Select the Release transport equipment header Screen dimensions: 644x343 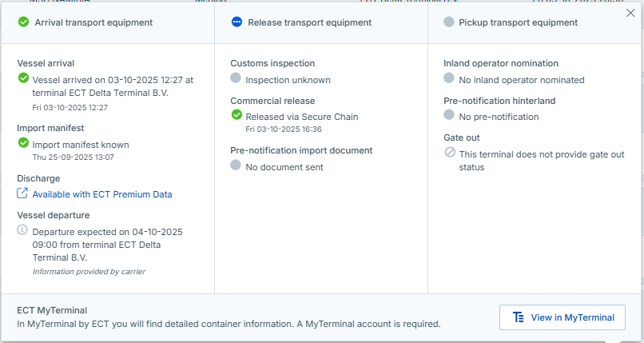[x=310, y=22]
